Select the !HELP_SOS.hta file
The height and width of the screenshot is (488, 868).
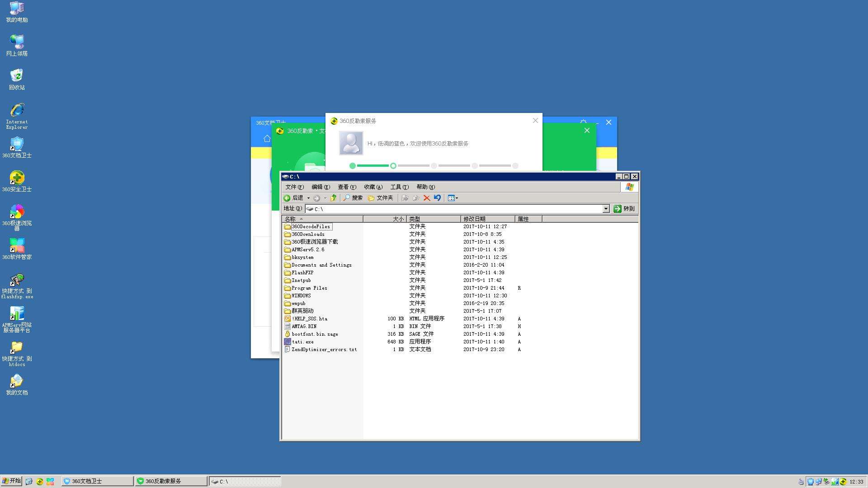click(309, 319)
